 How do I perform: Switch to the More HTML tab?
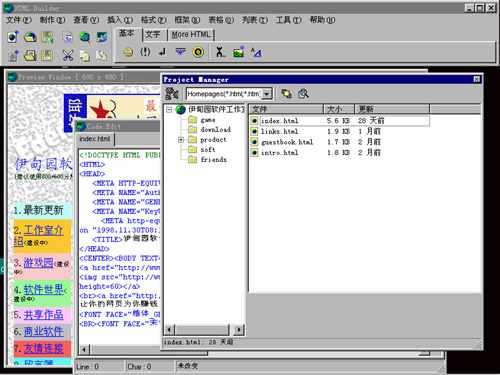point(191,35)
